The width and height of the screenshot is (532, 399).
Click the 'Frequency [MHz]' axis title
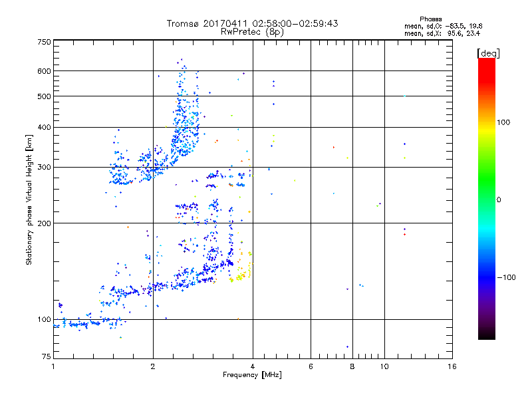click(252, 375)
